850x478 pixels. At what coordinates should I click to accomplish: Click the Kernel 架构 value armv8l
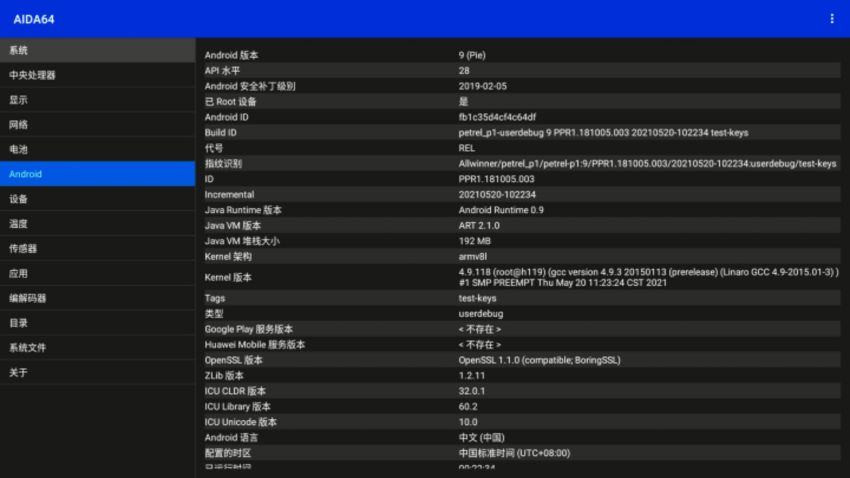coord(473,257)
